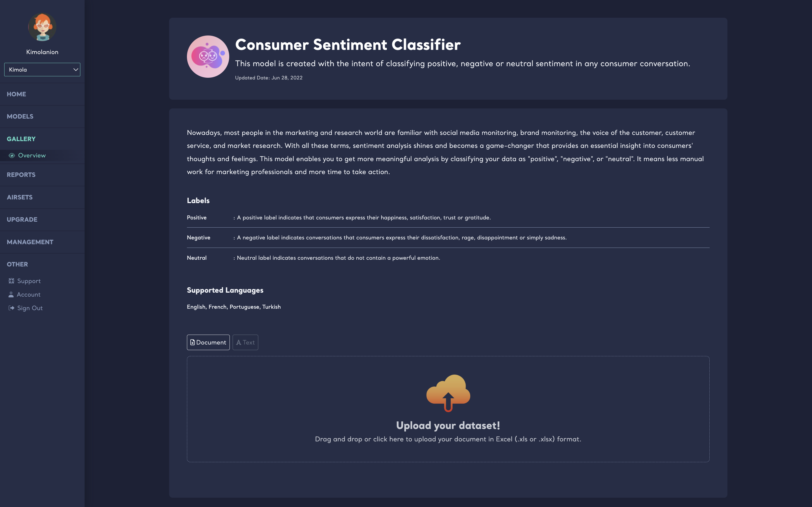Click the letter A icon on Text tab
Image resolution: width=812 pixels, height=507 pixels.
click(x=239, y=342)
